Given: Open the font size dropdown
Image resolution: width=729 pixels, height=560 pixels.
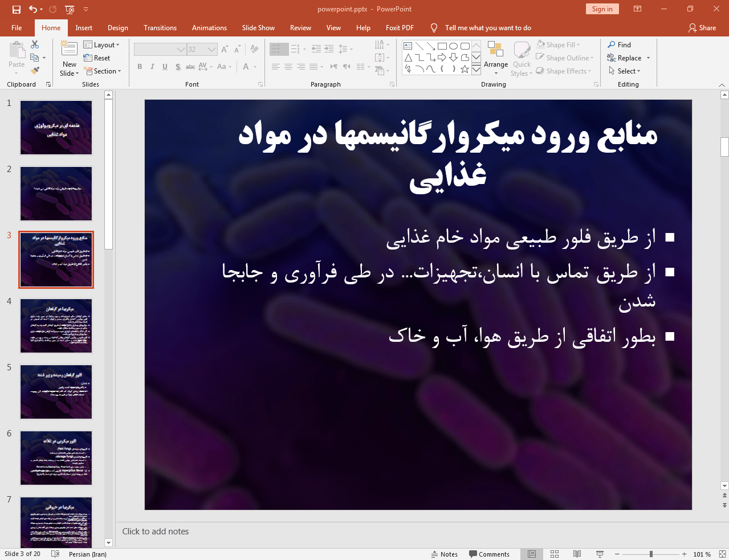Looking at the screenshot, I should pyautogui.click(x=211, y=50).
